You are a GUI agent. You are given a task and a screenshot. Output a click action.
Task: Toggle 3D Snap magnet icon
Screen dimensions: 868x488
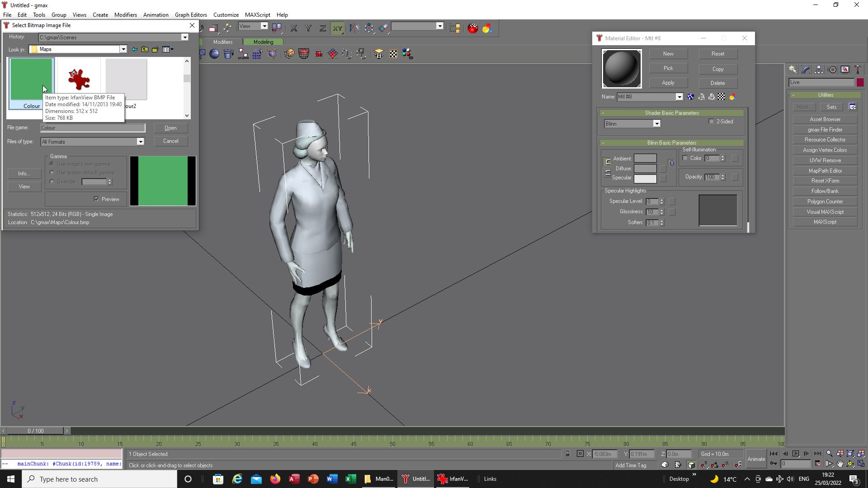[704, 465]
